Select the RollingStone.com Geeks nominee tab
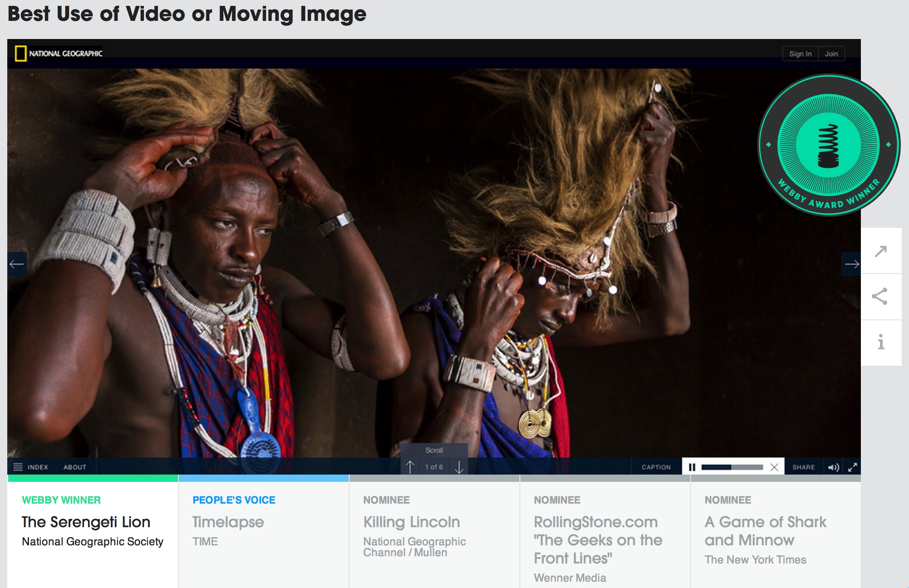 [x=605, y=532]
